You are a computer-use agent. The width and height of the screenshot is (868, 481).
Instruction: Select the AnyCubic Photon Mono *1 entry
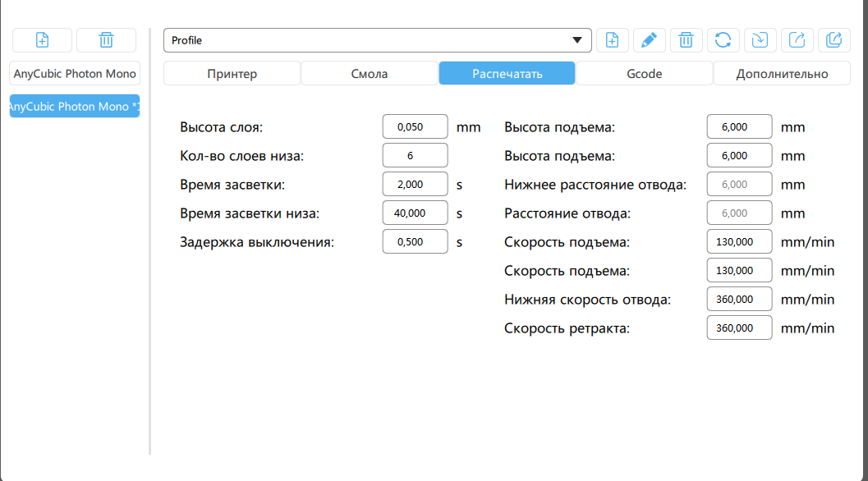pyautogui.click(x=75, y=106)
